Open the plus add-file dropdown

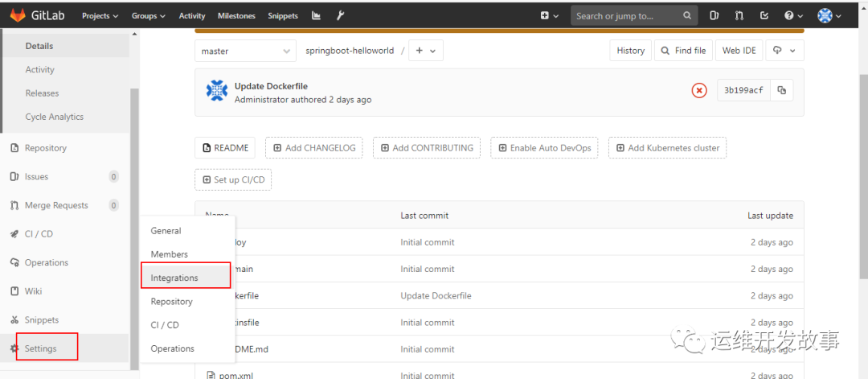coord(426,51)
